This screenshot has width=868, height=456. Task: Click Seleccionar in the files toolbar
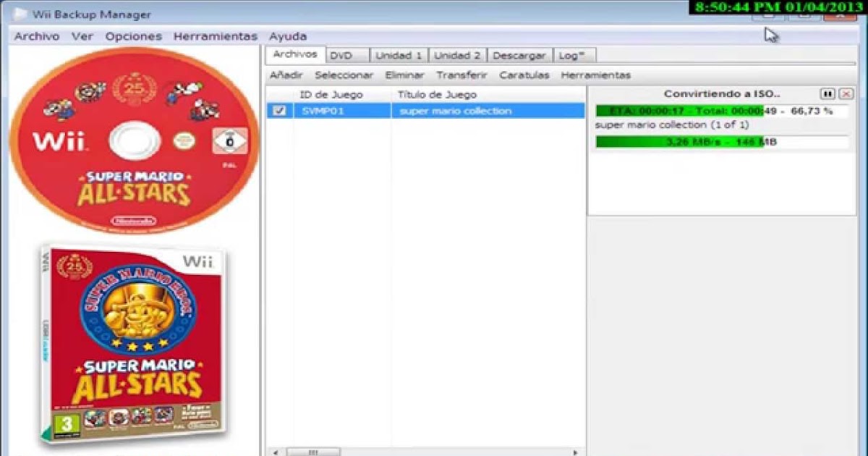(x=344, y=75)
